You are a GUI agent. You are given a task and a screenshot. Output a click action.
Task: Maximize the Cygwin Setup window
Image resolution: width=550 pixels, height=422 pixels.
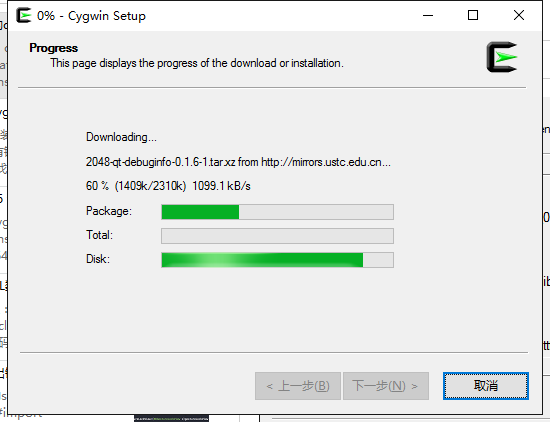coord(473,15)
